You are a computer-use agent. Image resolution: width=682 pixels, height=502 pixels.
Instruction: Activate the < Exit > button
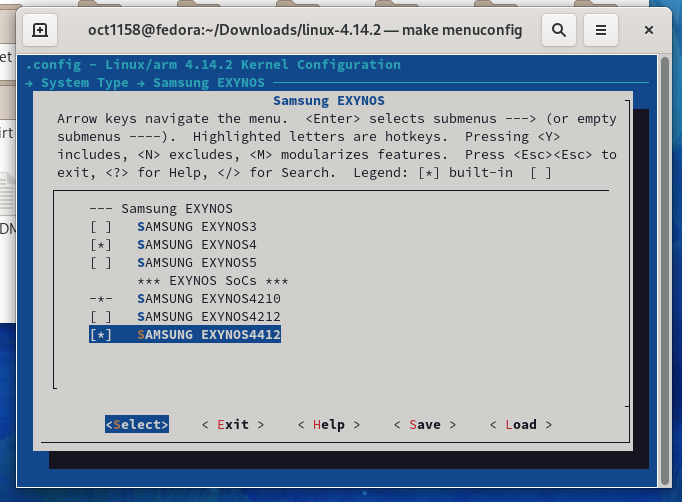click(233, 425)
